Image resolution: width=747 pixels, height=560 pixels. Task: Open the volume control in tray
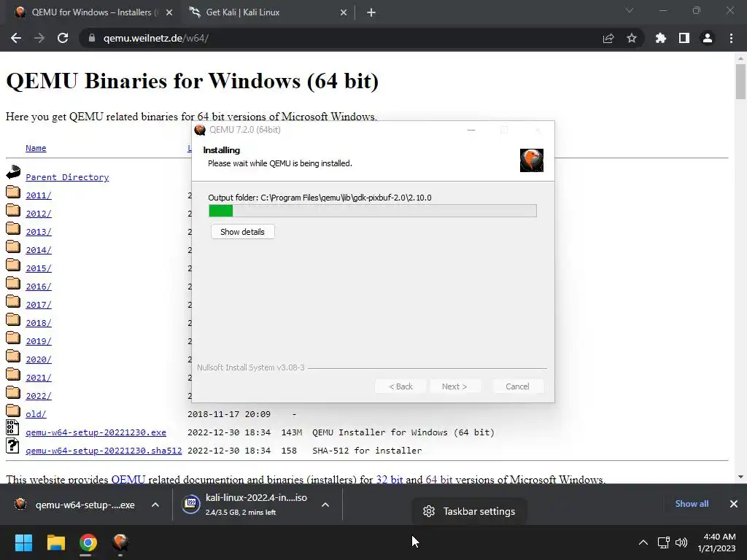682,542
